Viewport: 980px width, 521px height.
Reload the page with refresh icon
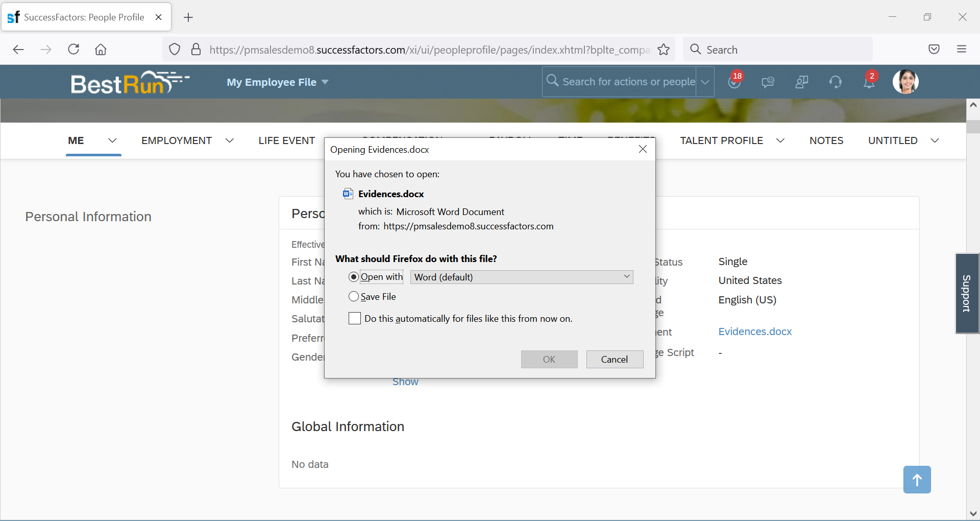(x=73, y=50)
